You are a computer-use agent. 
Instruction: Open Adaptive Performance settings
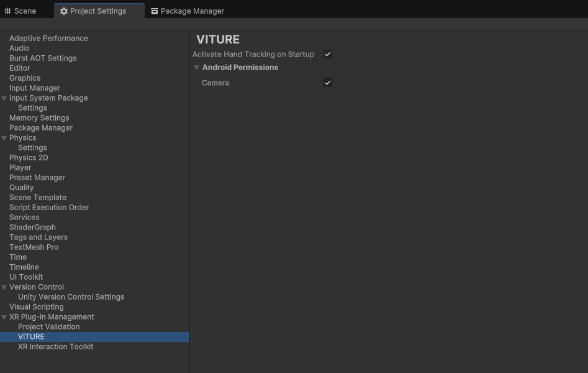pos(48,39)
